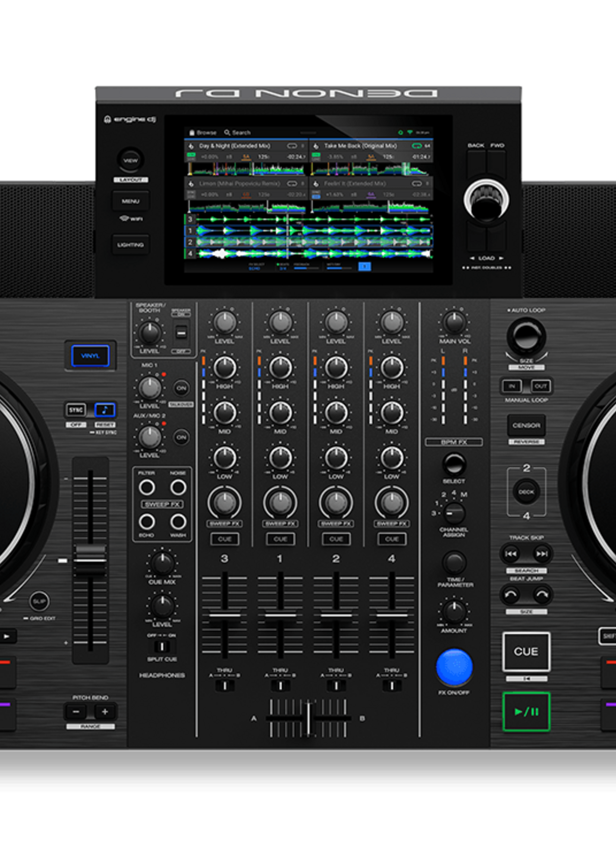The width and height of the screenshot is (616, 863).
Task: Click the channel 2 LOW EQ knob
Action: coord(336,458)
